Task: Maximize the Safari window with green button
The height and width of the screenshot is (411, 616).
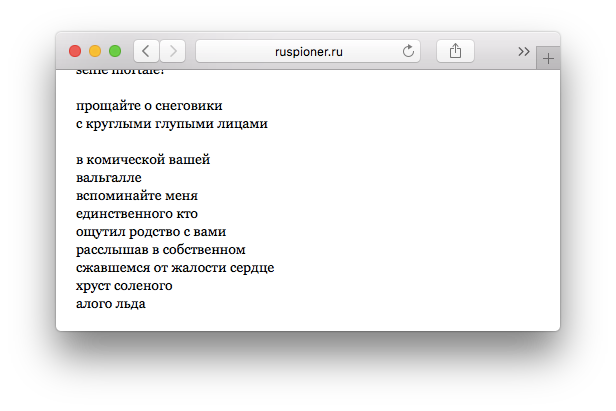Action: click(x=115, y=51)
